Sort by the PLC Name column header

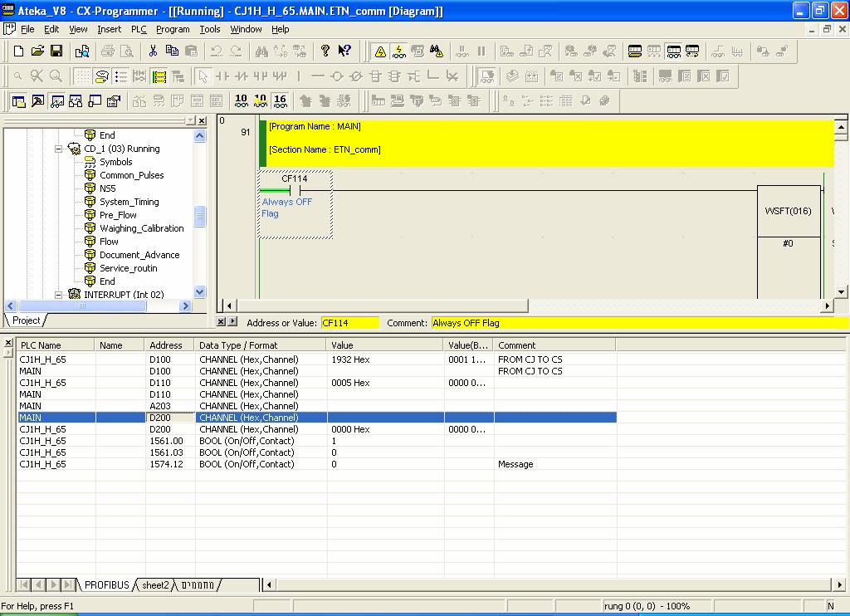click(56, 345)
